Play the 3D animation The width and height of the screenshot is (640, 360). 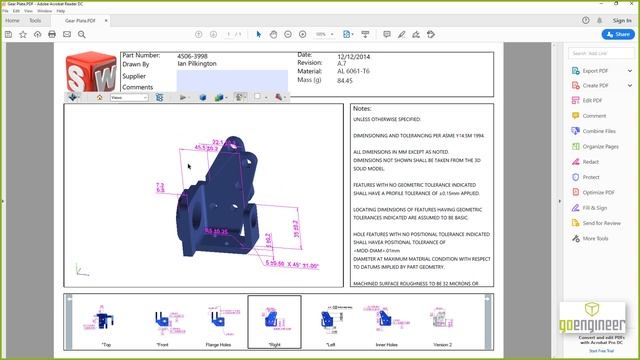[x=182, y=98]
